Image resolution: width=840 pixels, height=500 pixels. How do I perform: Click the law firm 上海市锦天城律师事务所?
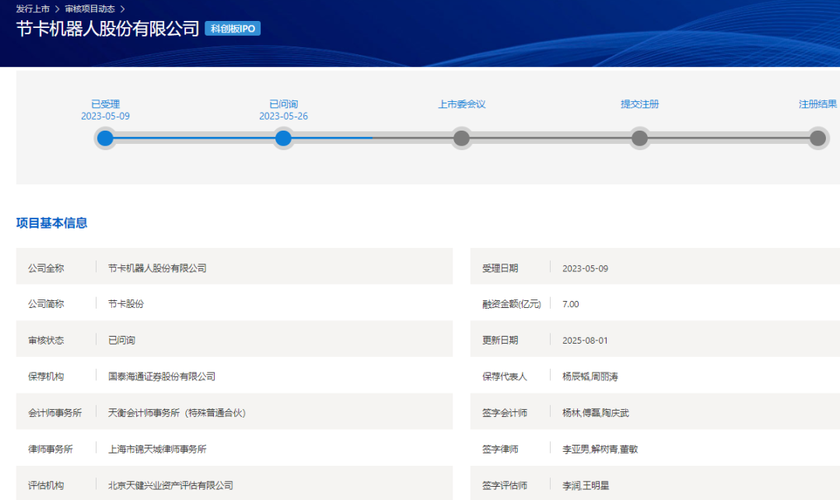tap(157, 449)
